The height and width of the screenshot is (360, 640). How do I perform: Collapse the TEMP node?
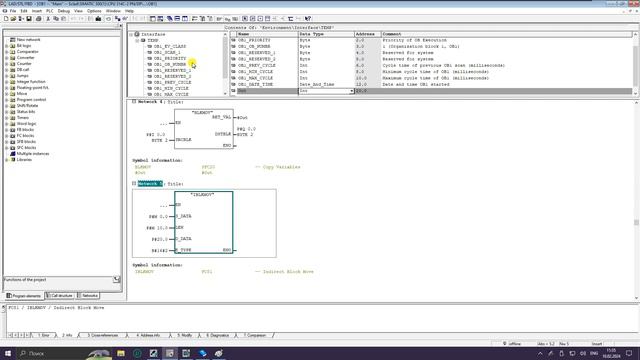pos(138,40)
